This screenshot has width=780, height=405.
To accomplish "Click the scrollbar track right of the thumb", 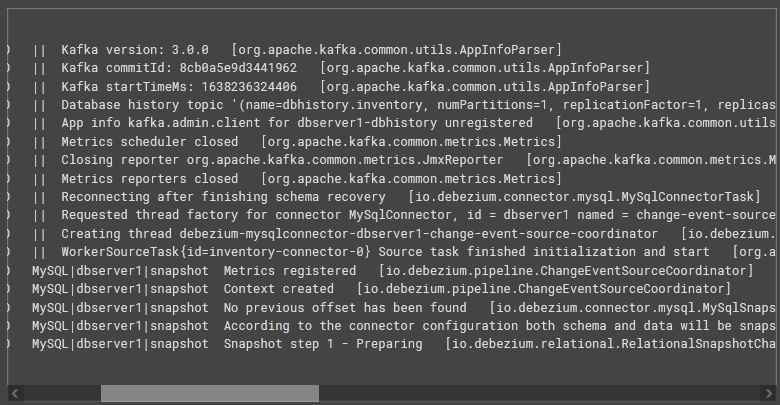I will (x=539, y=394).
